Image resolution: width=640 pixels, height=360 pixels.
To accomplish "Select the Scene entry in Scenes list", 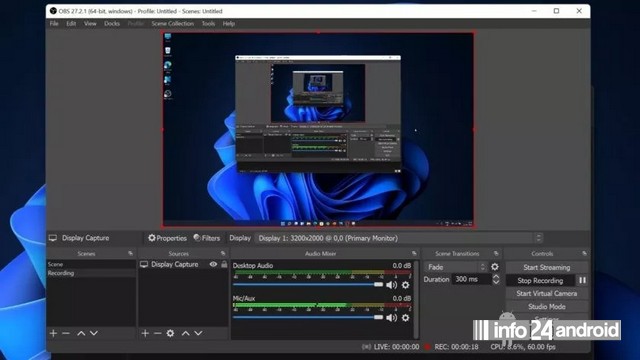I will [x=91, y=264].
